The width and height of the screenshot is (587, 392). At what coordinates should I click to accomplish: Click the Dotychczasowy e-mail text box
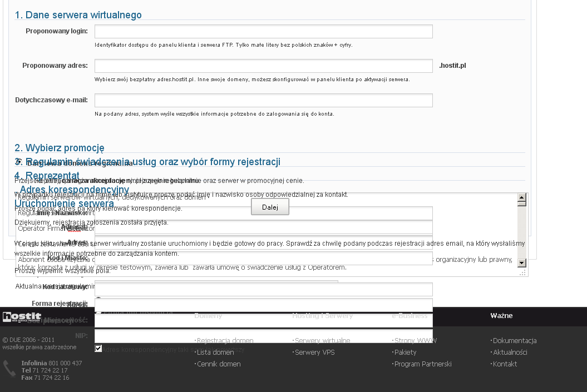pyautogui.click(x=263, y=101)
